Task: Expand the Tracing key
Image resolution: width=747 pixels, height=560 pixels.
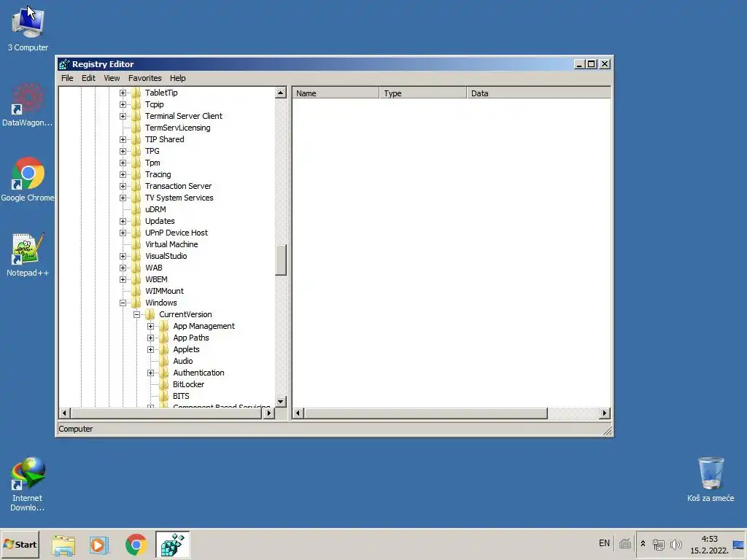Action: click(123, 175)
